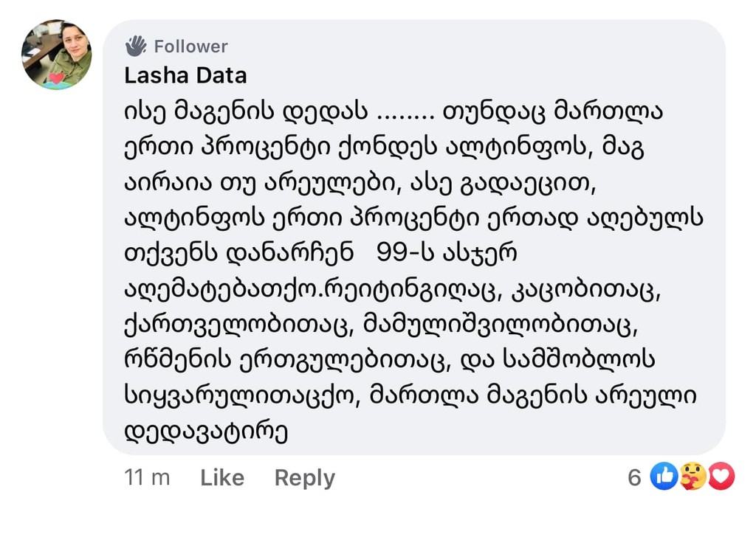This screenshot has width=756, height=540.
Task: Reply to Lasha Data's comment
Action: click(305, 478)
